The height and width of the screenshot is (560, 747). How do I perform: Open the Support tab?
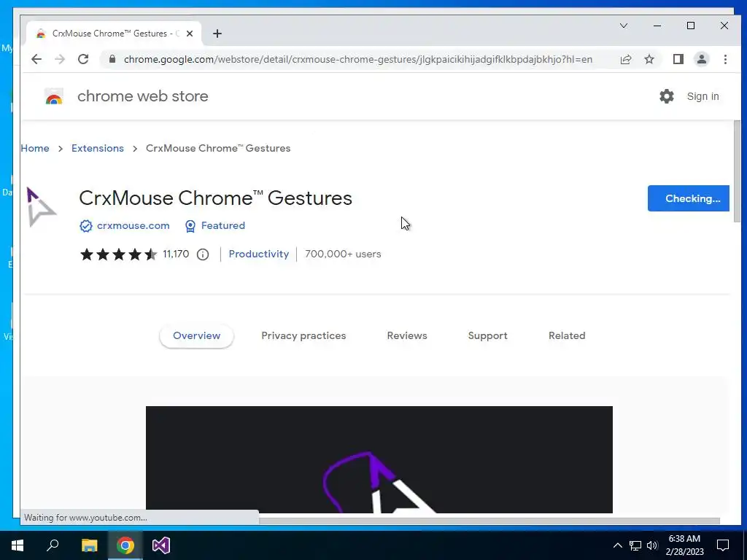tap(488, 335)
